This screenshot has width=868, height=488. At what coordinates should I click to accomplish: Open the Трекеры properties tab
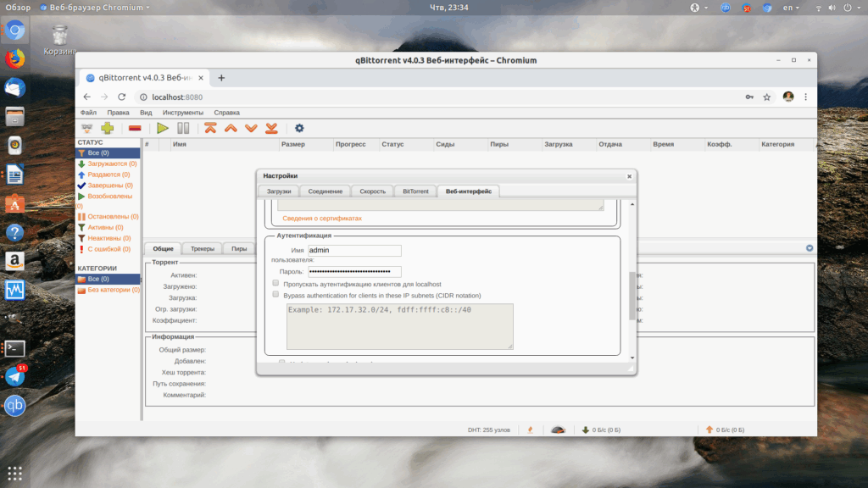click(x=202, y=249)
